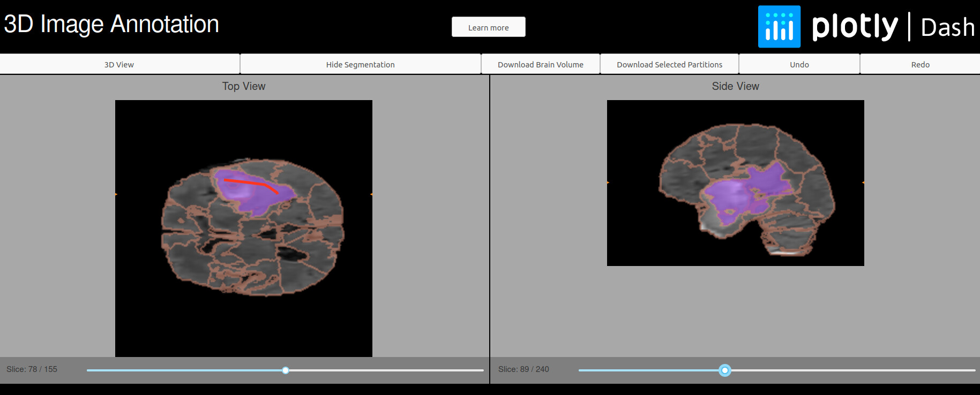Click the 'Slice: 89 / 240' label
980x395 pixels.
(523, 369)
